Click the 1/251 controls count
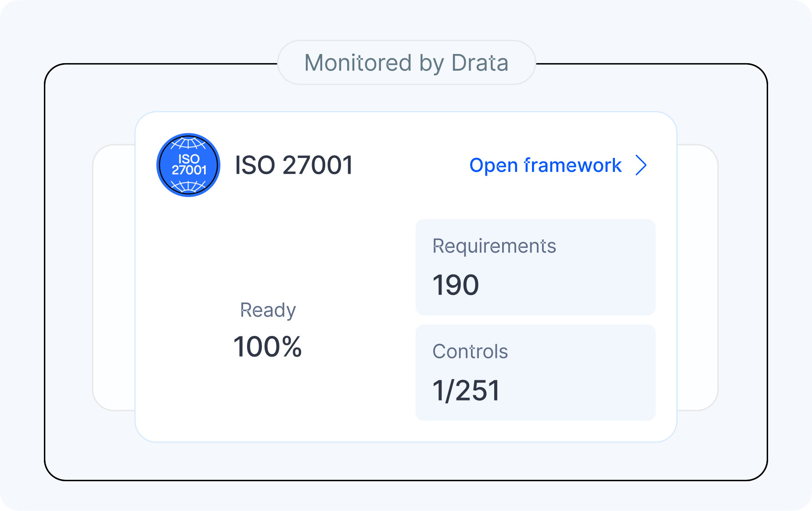The width and height of the screenshot is (812, 511). pyautogui.click(x=466, y=390)
